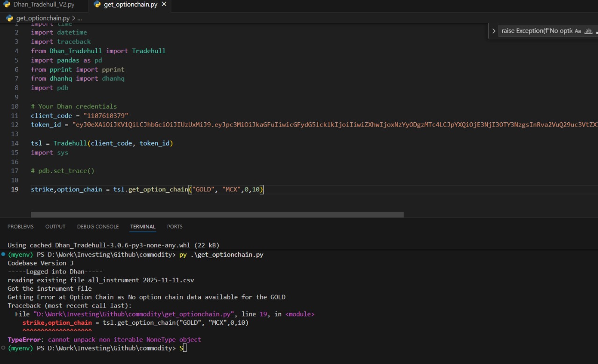
Task: Open the DEBUG CONSOLE tab
Action: (x=98, y=226)
